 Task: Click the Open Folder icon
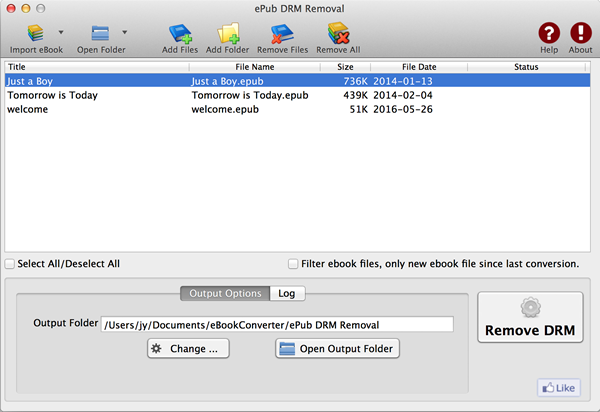coord(100,33)
